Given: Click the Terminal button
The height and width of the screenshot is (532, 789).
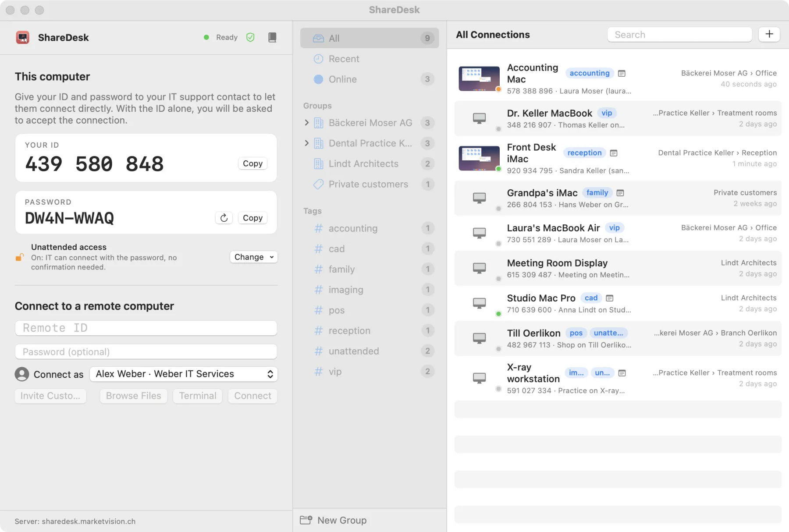Looking at the screenshot, I should click(198, 396).
